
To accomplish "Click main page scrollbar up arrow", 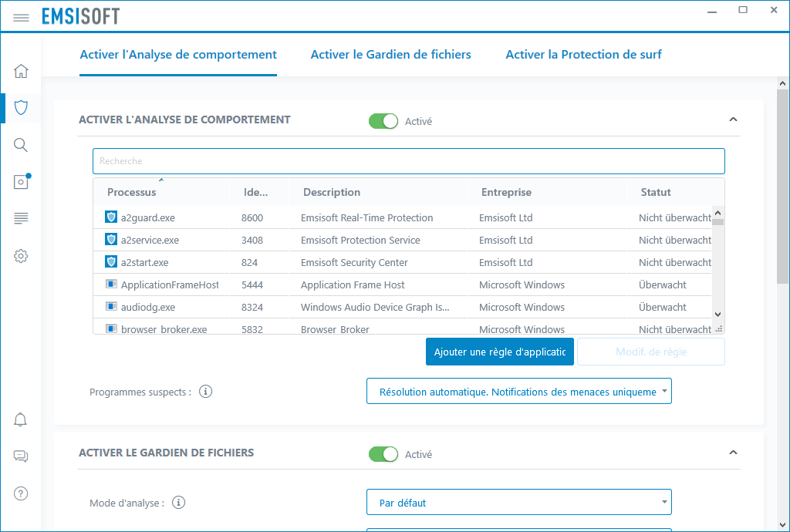I will [782, 83].
